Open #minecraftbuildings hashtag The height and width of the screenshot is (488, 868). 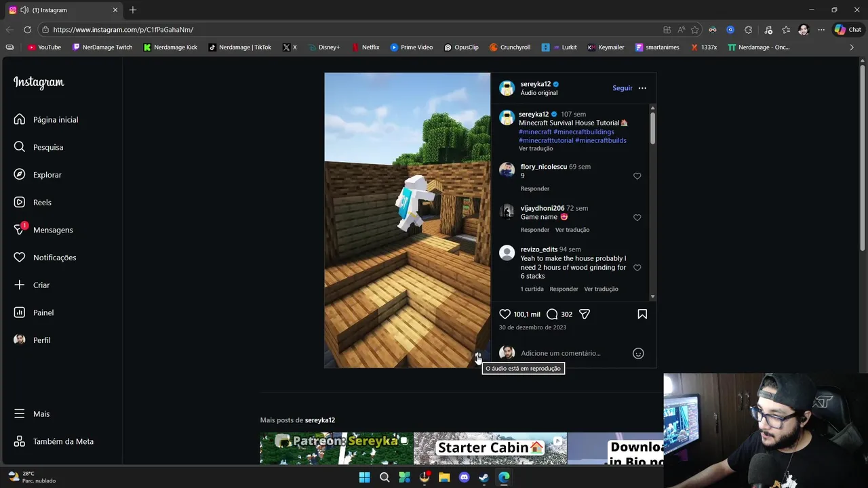(584, 131)
